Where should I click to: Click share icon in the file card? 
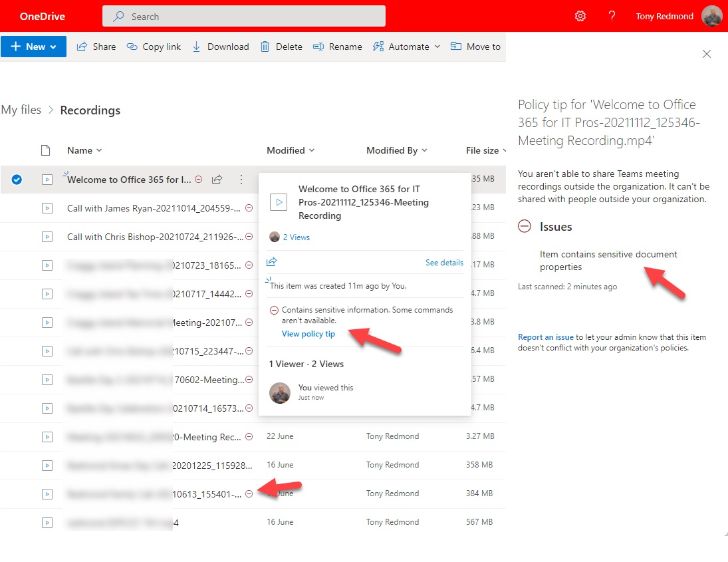271,262
